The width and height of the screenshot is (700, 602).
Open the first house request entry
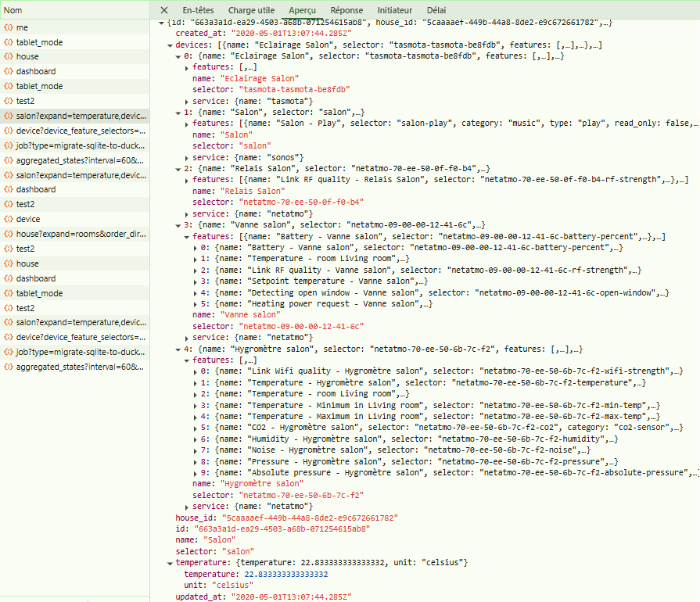click(x=27, y=56)
